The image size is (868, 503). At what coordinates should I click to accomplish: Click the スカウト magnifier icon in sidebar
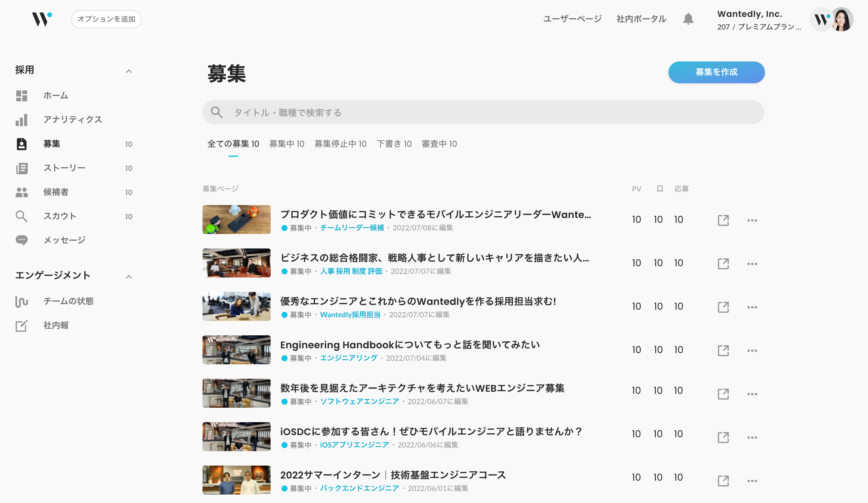click(x=21, y=216)
